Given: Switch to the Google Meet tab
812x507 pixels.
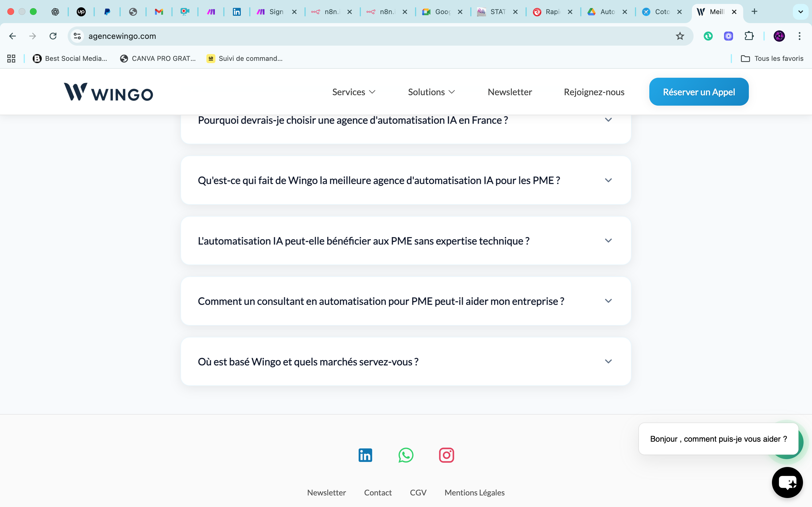Looking at the screenshot, I should pos(439,12).
